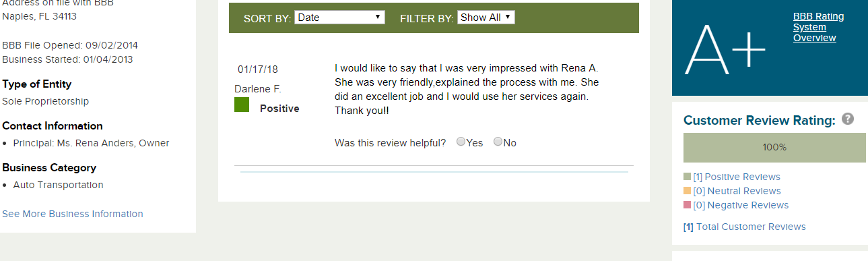Click reviewer name Darlene F.

(258, 89)
